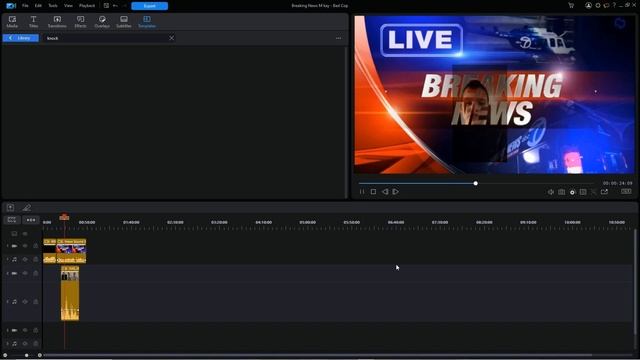Screen dimensions: 640x360
Task: Lock audio track 1
Action: coord(36,259)
